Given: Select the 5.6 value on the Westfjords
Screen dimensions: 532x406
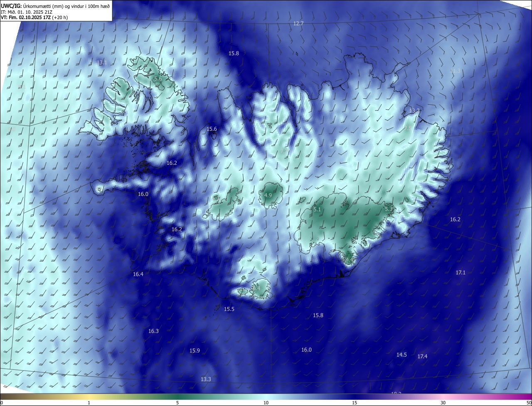Looking at the screenshot, I should pyautogui.click(x=158, y=79).
